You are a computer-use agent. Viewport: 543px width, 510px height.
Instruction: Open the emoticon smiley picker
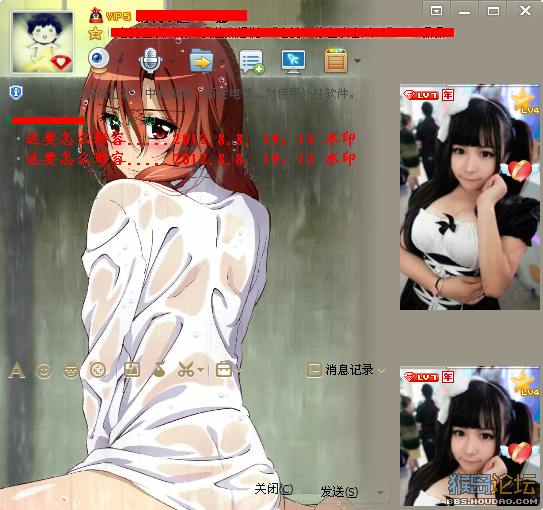click(44, 370)
